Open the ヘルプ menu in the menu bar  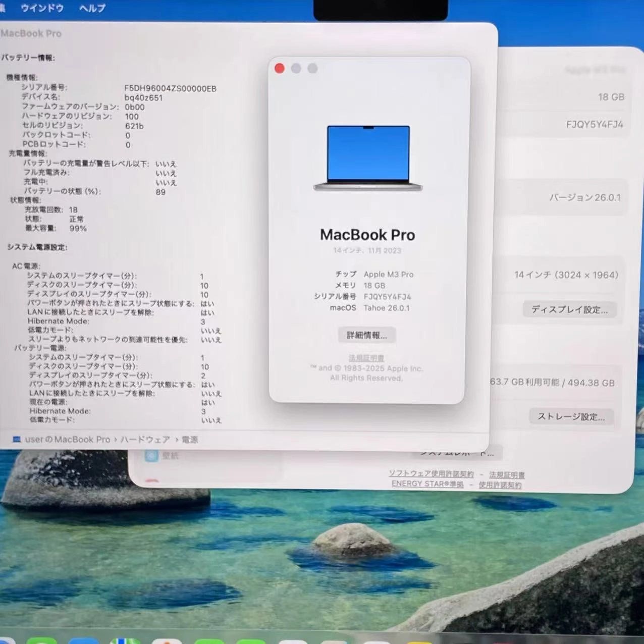[x=92, y=8]
